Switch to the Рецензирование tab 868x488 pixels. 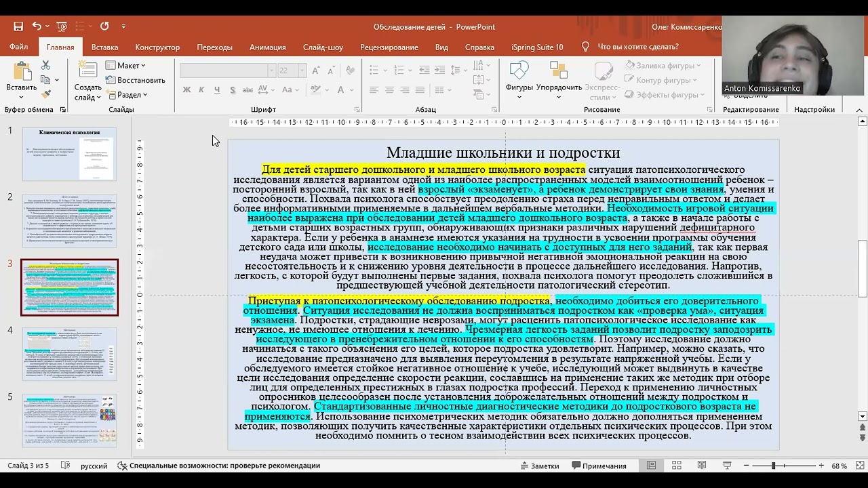[x=389, y=47]
